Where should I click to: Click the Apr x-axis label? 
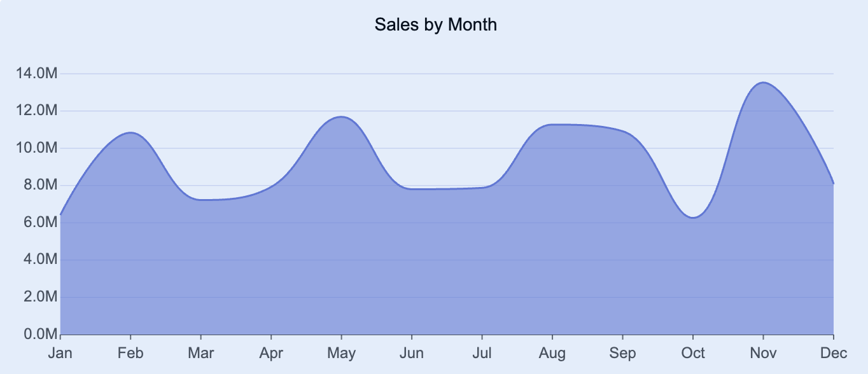(x=271, y=354)
